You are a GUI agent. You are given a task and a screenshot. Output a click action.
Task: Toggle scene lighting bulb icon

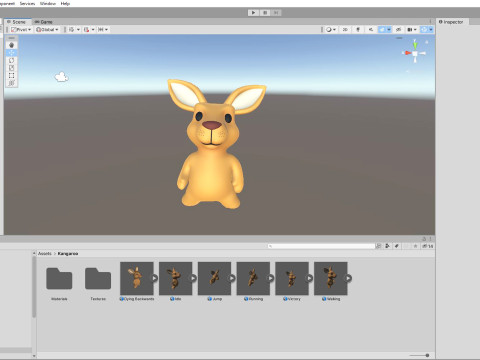coord(358,30)
